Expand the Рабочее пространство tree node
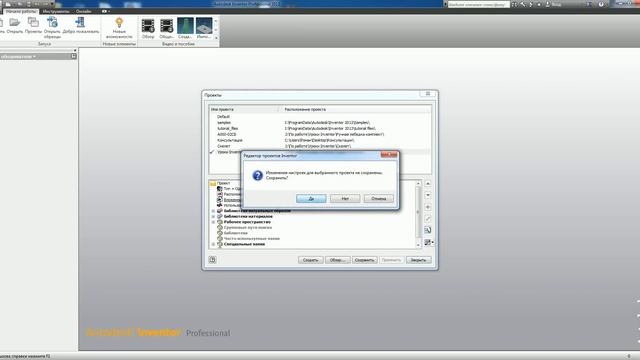Viewport: 640px width, 360px height. tap(213, 222)
